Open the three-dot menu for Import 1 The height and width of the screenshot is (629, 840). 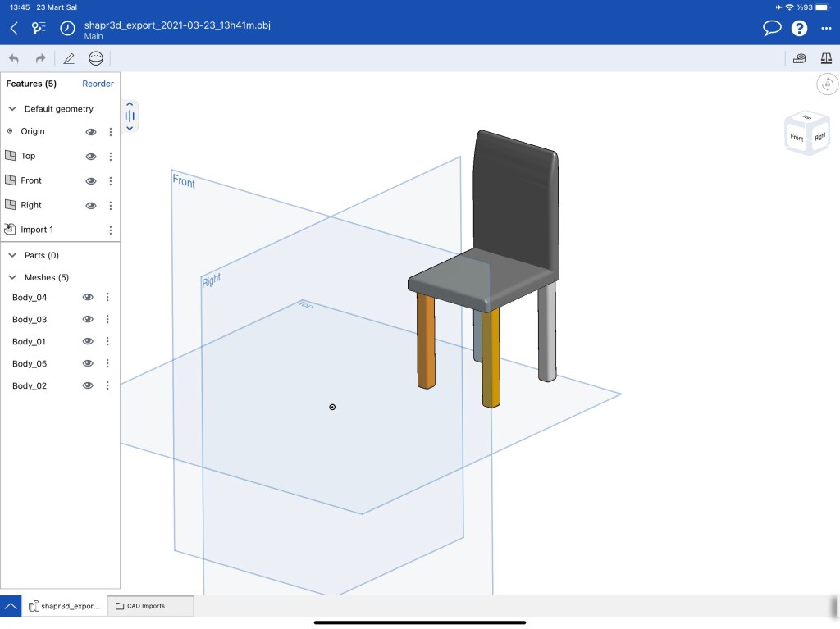click(x=111, y=230)
